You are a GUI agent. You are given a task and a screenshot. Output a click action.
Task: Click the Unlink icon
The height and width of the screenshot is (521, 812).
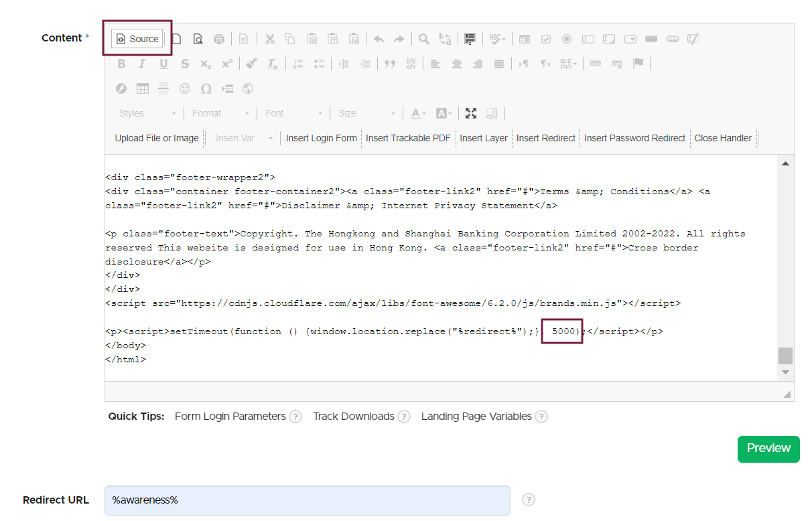pyautogui.click(x=617, y=64)
